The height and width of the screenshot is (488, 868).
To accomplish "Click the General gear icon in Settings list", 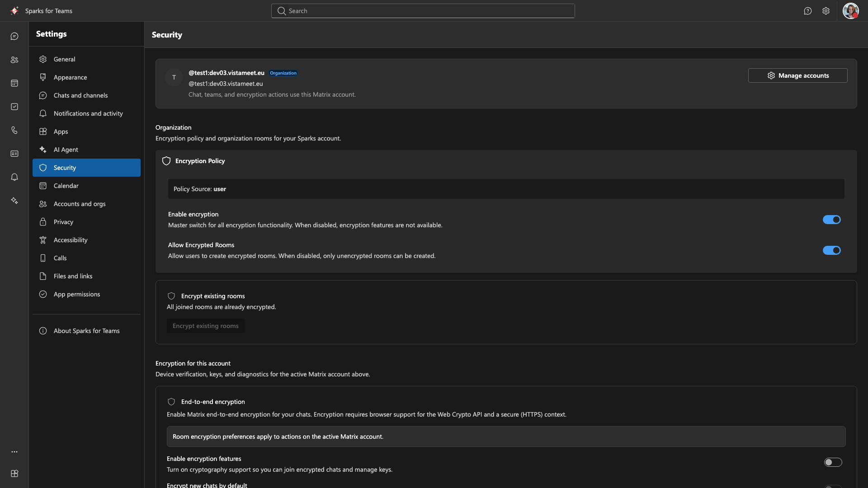I will [x=43, y=59].
